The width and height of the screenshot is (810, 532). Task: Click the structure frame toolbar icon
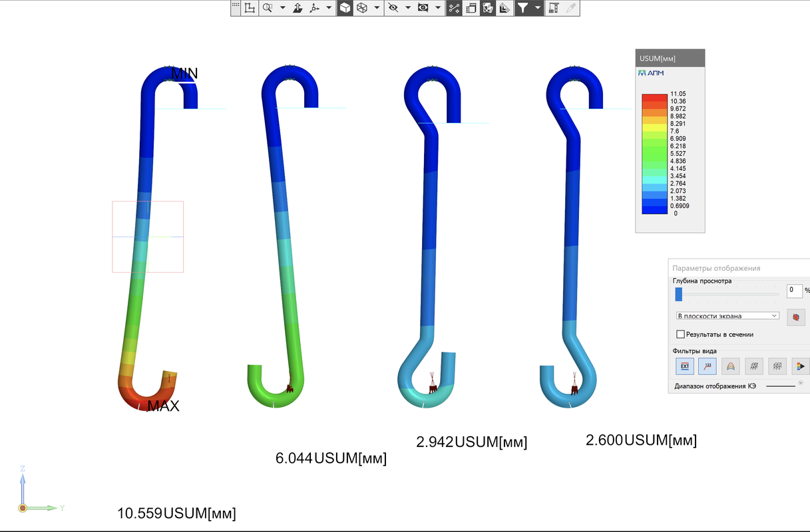(553, 8)
